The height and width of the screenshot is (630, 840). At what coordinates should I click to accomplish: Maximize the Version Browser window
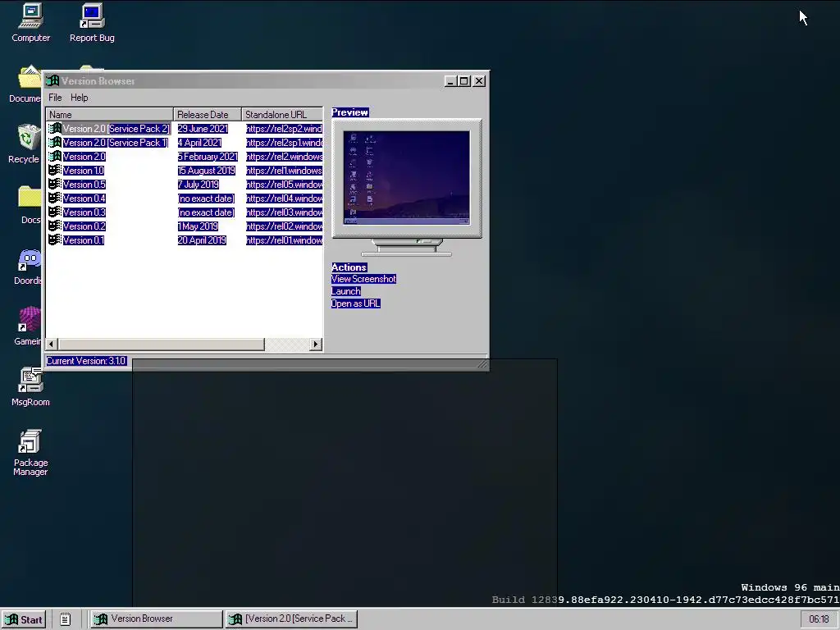point(464,81)
